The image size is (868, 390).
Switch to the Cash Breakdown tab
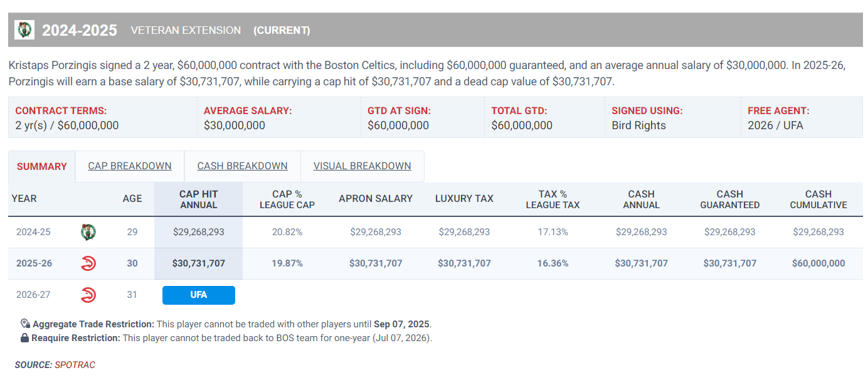click(242, 166)
